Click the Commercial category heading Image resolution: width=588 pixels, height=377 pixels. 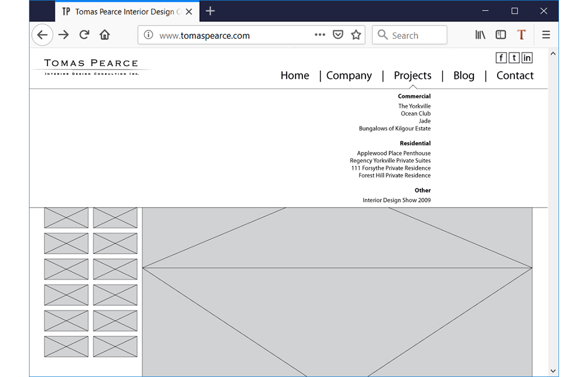414,96
